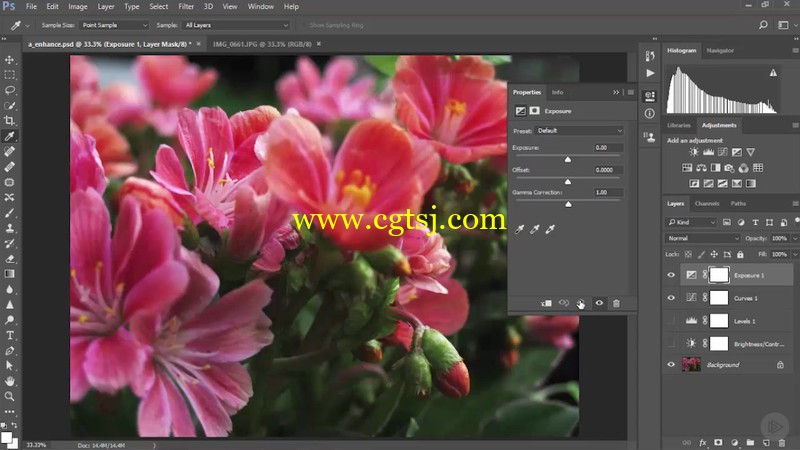Open the Layers panel flyout menu
The width and height of the screenshot is (800, 450).
pyautogui.click(x=795, y=204)
